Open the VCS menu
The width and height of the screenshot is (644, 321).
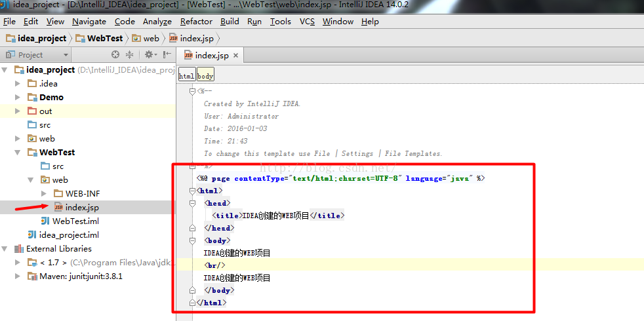307,22
